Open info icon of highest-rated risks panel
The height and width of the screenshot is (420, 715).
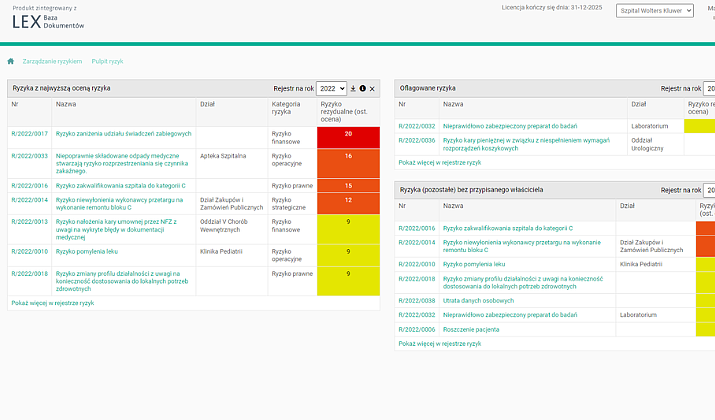pos(363,89)
